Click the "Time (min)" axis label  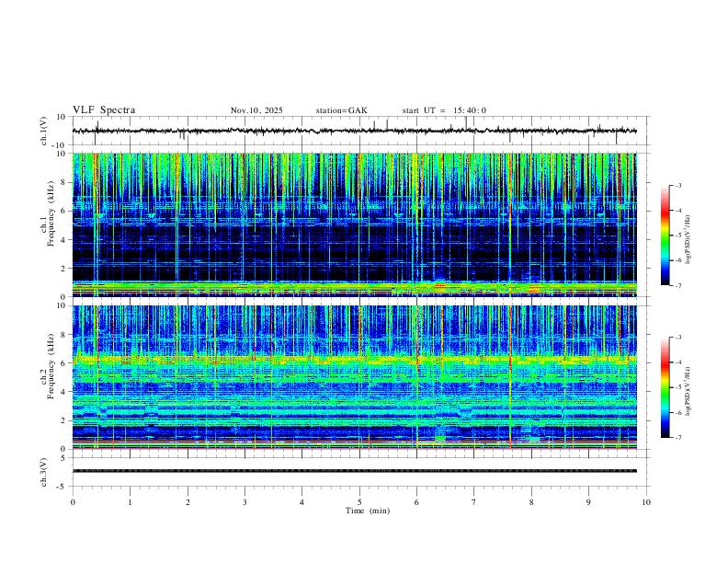pyautogui.click(x=368, y=511)
